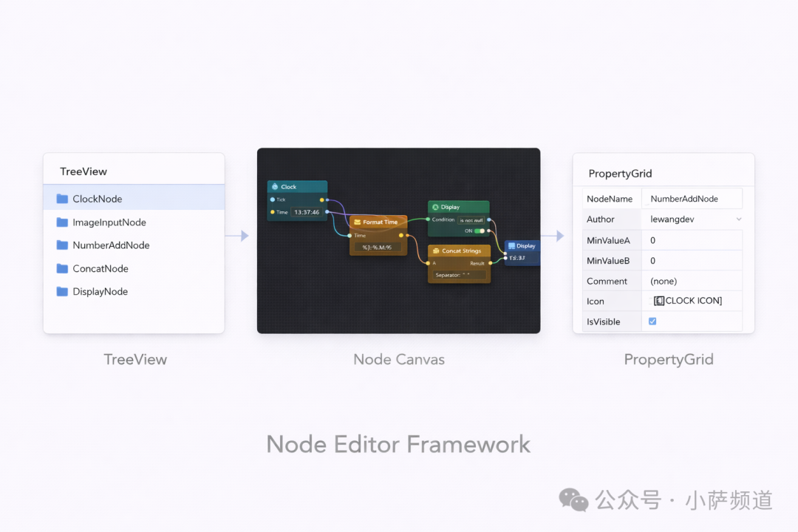Click the green Condition input port

[x=428, y=219]
